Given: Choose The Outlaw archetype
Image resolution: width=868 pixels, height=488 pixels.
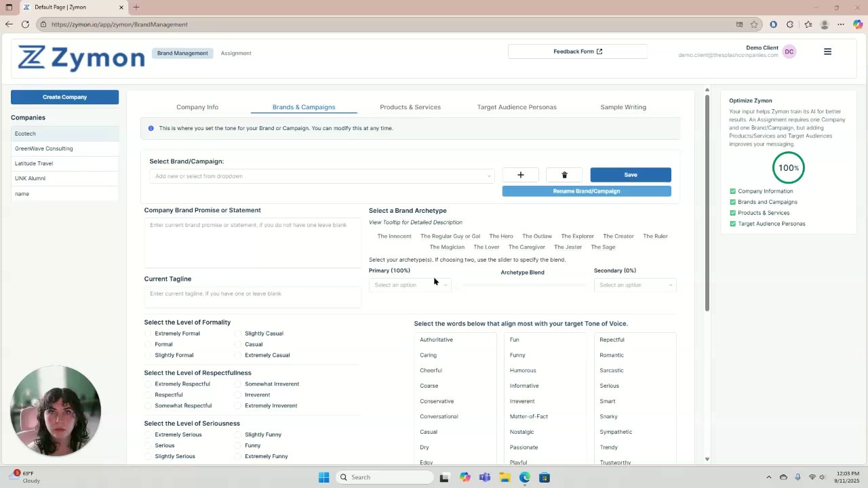Looking at the screenshot, I should click(x=537, y=236).
